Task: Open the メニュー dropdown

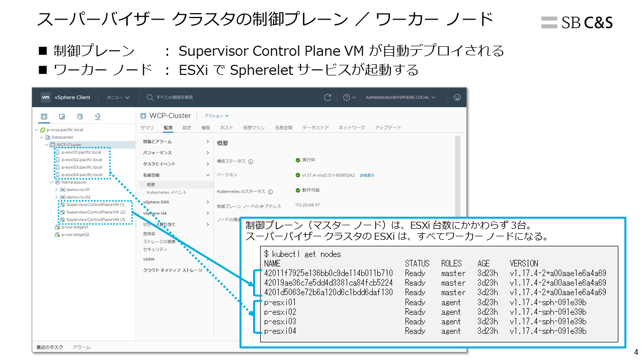Action: [x=118, y=98]
